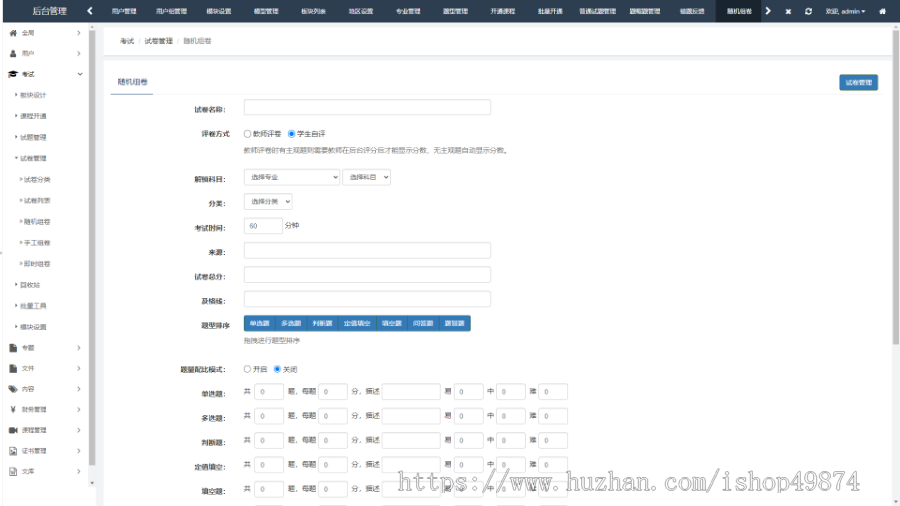
Task: Click the 文库 document icon in sidebar
Action: [13, 472]
